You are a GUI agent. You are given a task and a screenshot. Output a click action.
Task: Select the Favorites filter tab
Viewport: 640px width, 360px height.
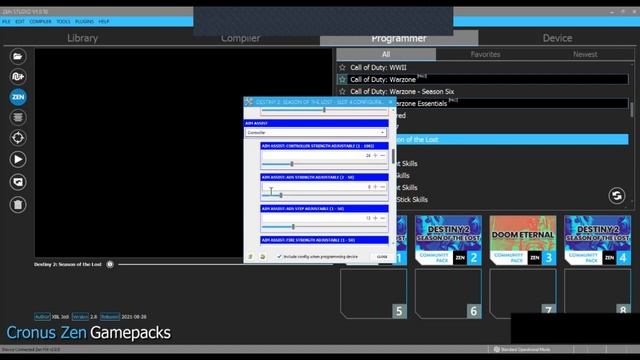coord(485,54)
